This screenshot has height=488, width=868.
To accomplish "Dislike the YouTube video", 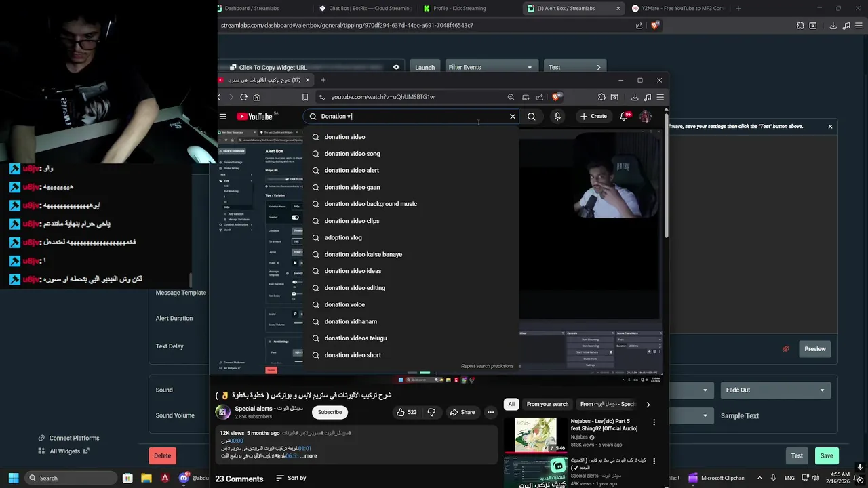I will 431,412.
